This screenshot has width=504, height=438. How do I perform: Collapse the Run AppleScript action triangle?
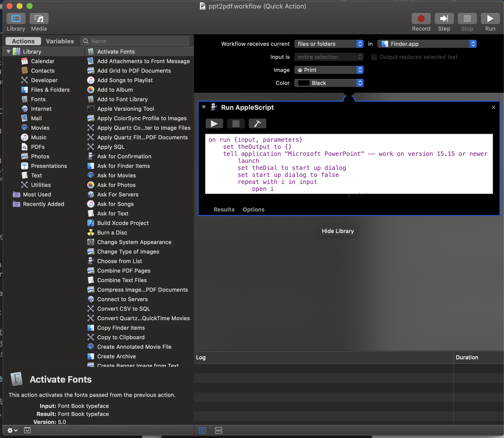(204, 107)
